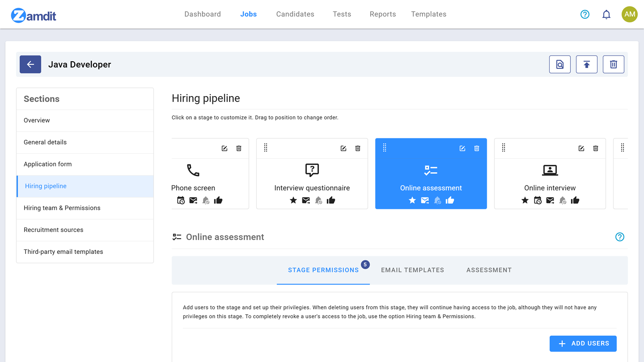Open the Dashboard menu
644x362 pixels.
[203, 14]
